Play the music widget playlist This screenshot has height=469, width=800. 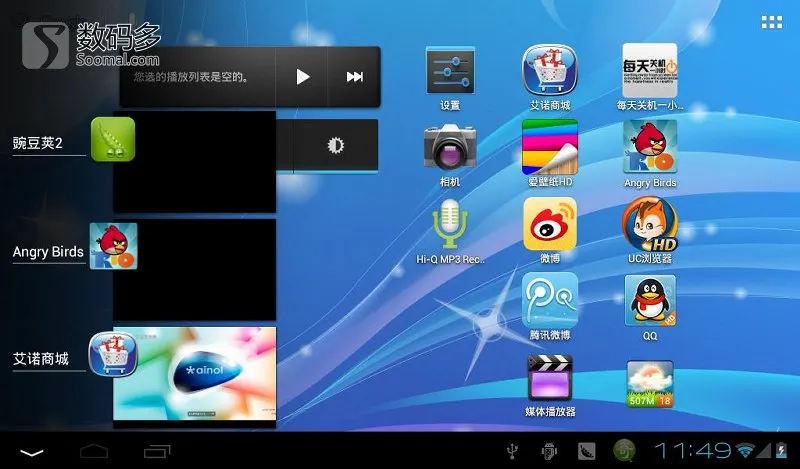(x=303, y=77)
